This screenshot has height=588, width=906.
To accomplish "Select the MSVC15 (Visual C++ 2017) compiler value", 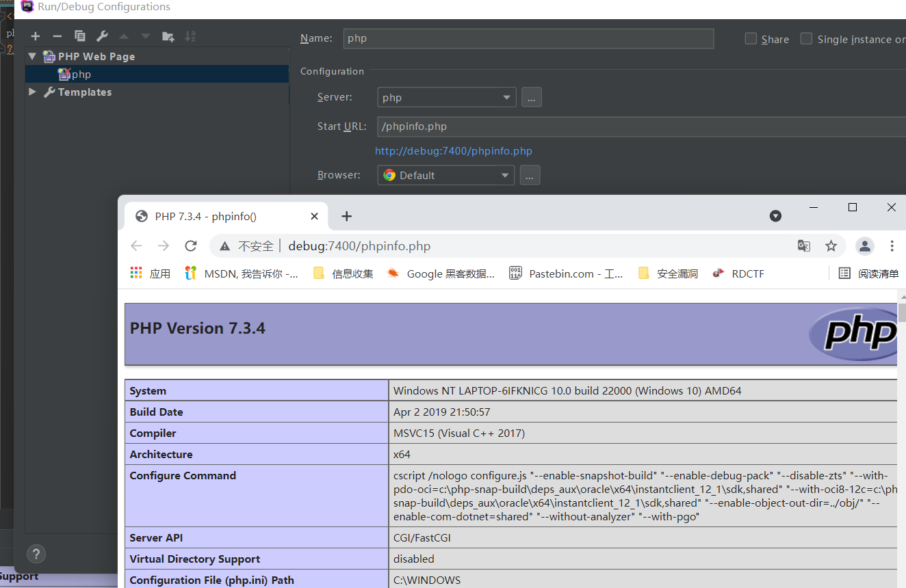I will pyautogui.click(x=459, y=433).
